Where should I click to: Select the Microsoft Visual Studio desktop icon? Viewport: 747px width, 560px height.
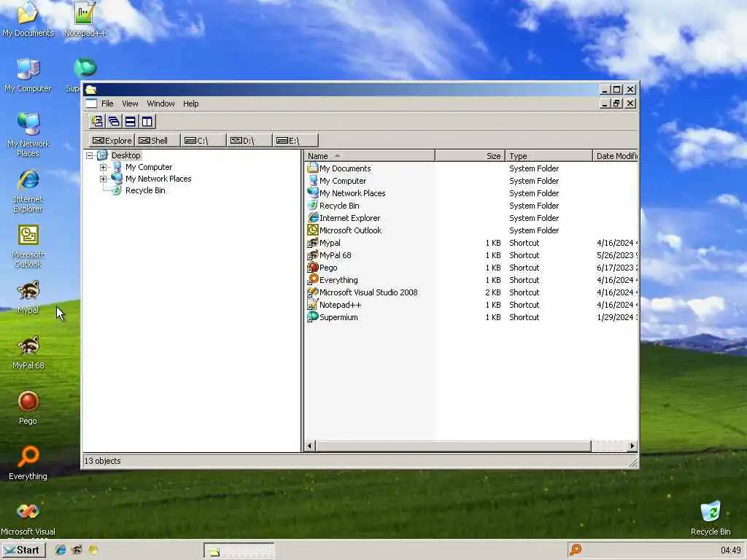[x=28, y=519]
